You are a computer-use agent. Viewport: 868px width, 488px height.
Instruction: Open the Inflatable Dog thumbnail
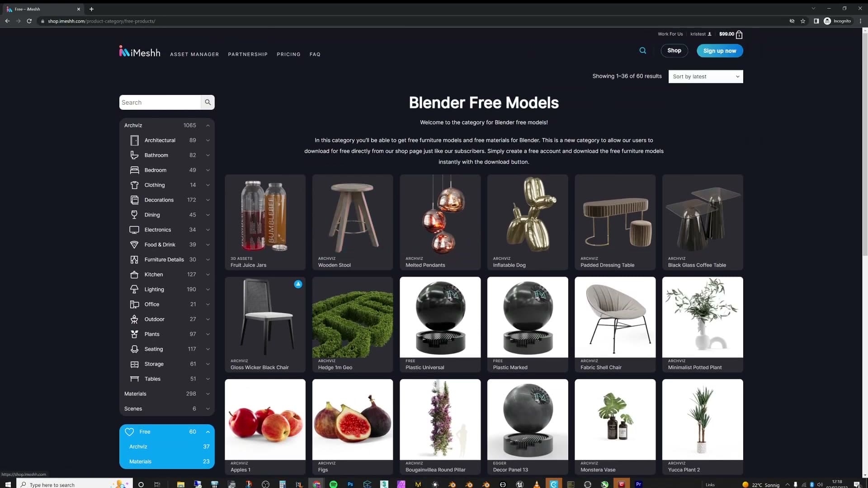[x=528, y=215]
